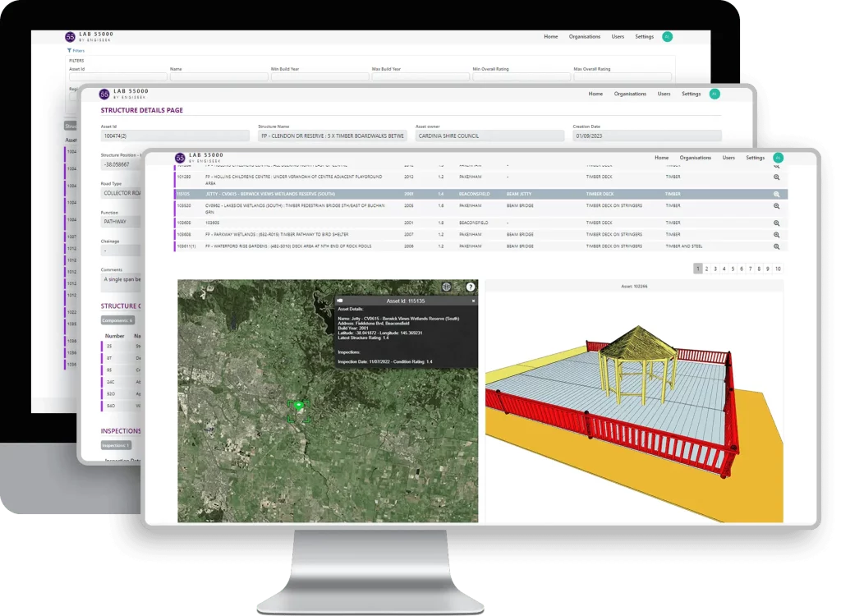Go to Users in the middle window navbar
The width and height of the screenshot is (841, 616).
point(664,94)
